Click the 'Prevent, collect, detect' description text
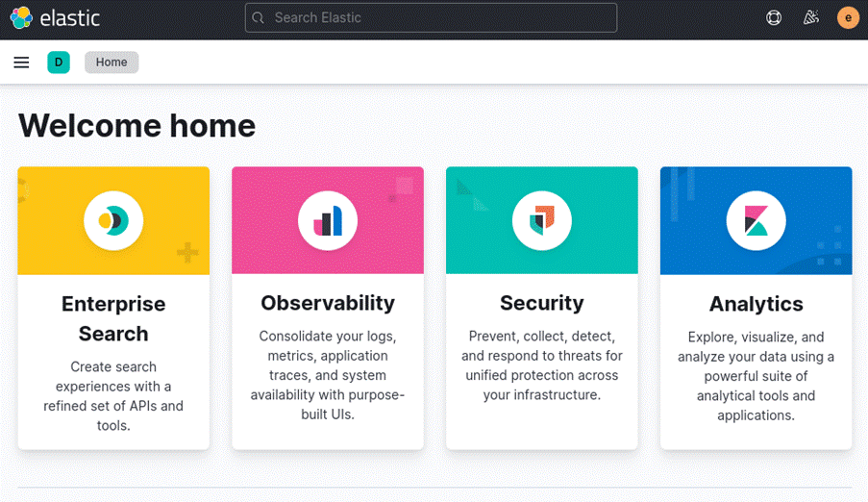This screenshot has height=502, width=868. pos(542,365)
